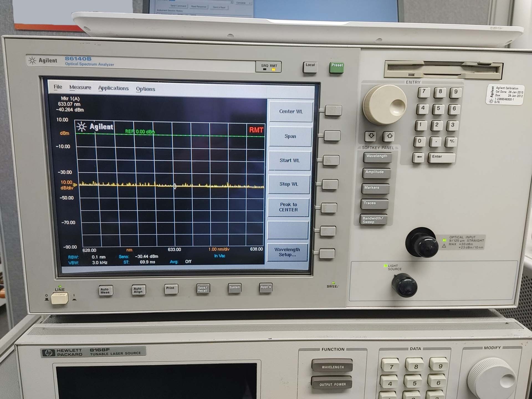Click the light source connector cap
The image size is (532, 399).
(x=404, y=285)
